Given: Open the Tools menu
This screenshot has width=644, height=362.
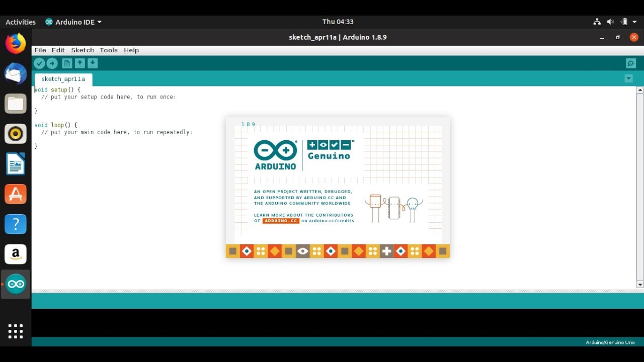Looking at the screenshot, I should point(109,50).
